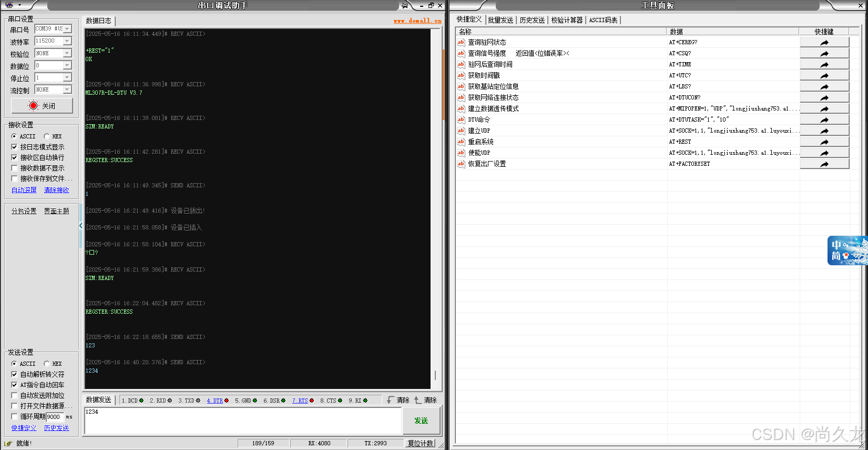
Task: Click the 复位计数 button
Action: (x=421, y=443)
